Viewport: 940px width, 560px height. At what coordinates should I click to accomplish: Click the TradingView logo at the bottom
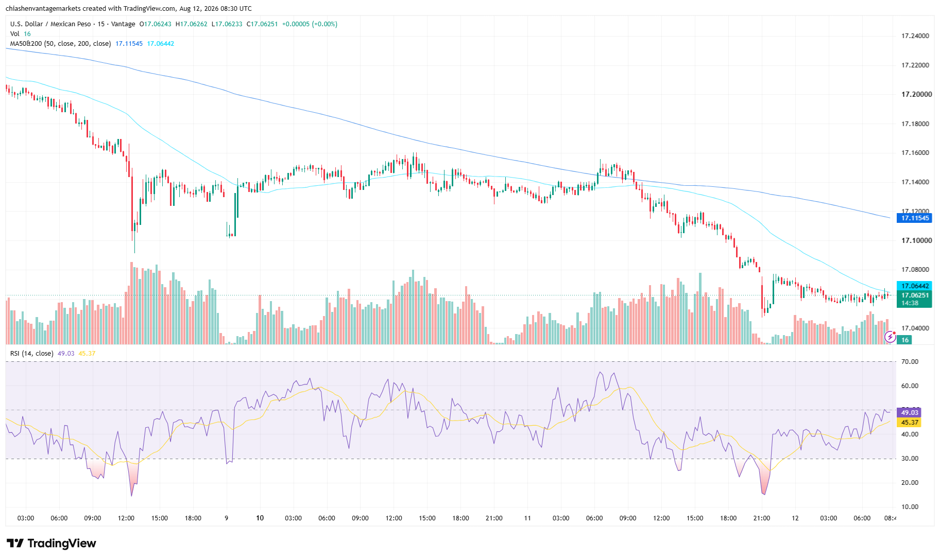[x=52, y=543]
